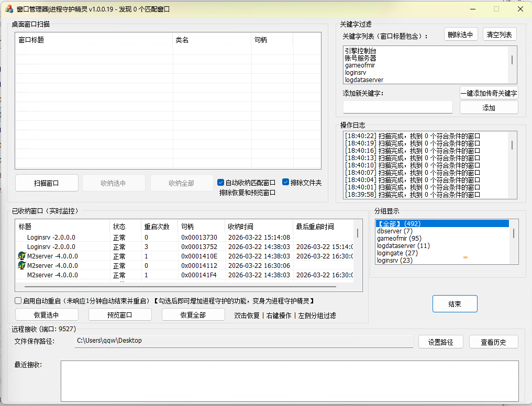The image size is (532, 406).
Task: Click the icon of the M2server row with one restart
Action: 22,256
